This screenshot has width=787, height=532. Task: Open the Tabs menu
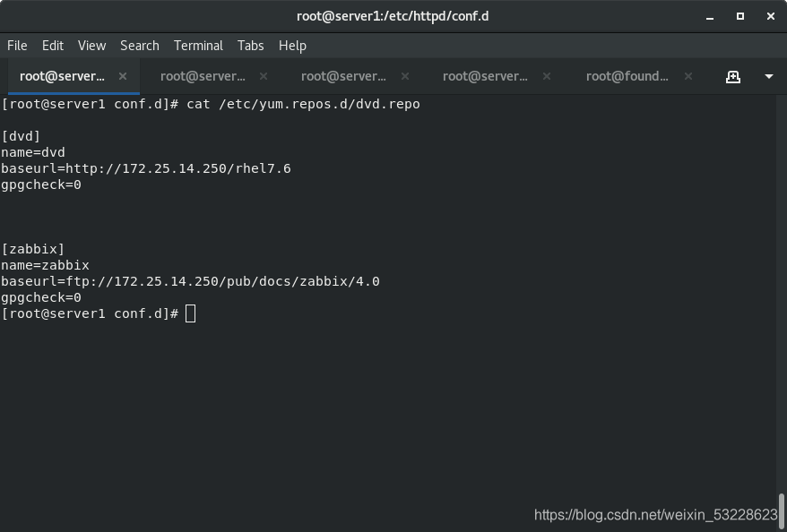(250, 46)
